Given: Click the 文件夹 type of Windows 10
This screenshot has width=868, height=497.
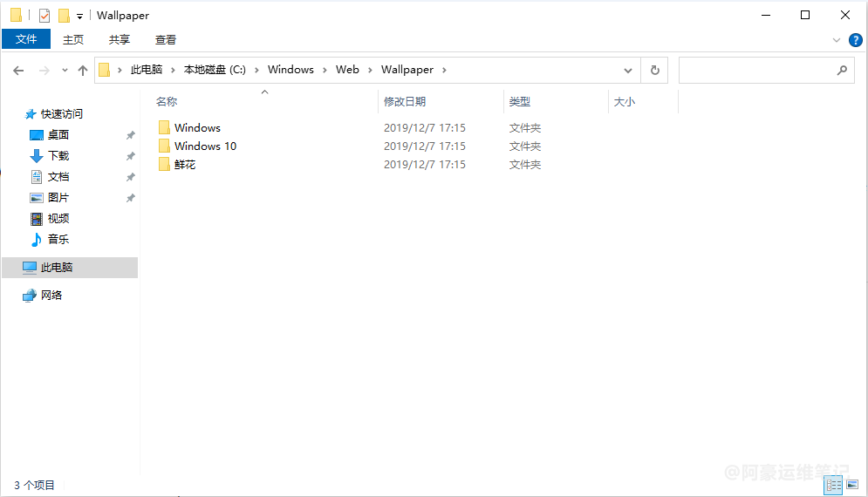Looking at the screenshot, I should 525,146.
